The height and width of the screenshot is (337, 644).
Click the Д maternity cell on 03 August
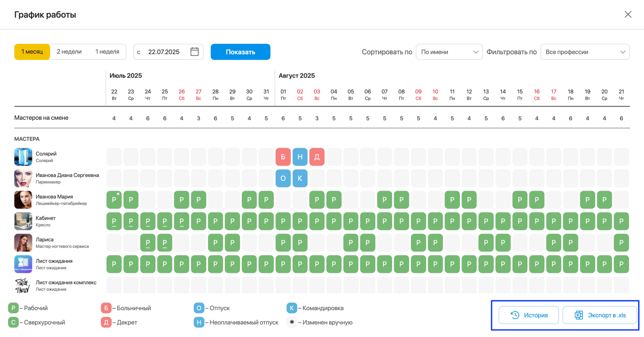tap(317, 157)
